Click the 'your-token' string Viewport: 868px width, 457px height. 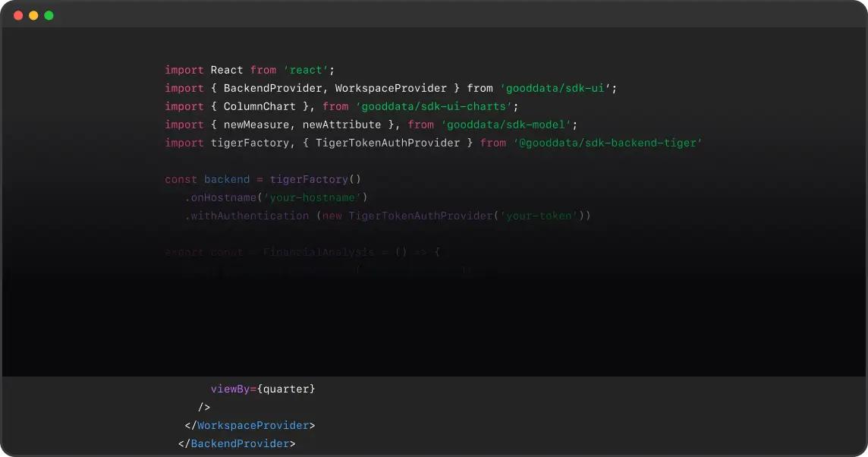pos(539,216)
